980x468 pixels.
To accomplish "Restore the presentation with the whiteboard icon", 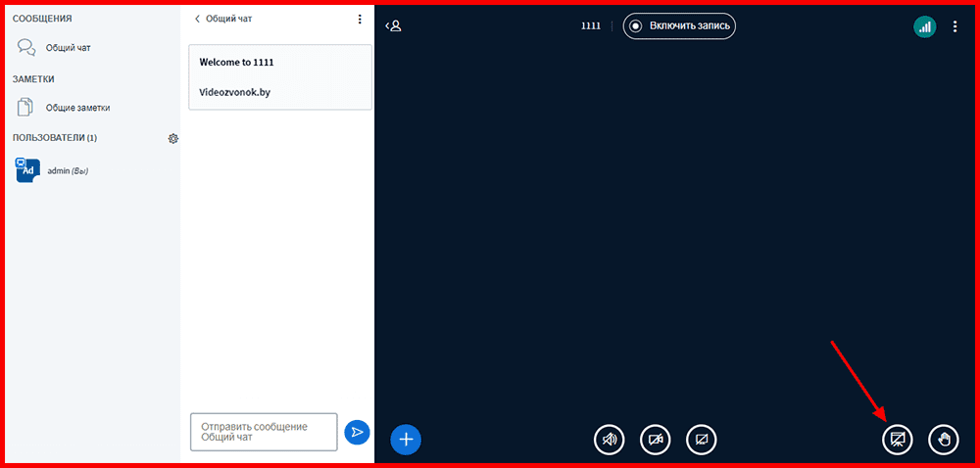I will click(897, 440).
